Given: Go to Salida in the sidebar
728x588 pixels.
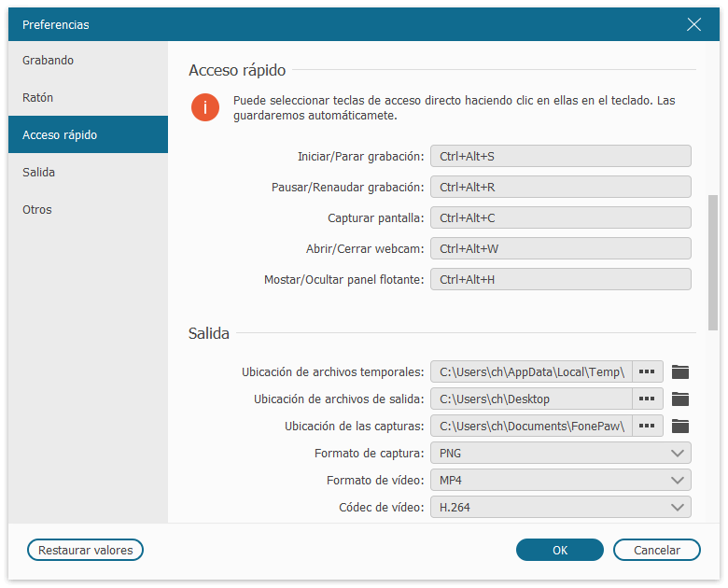Looking at the screenshot, I should 89,173.
